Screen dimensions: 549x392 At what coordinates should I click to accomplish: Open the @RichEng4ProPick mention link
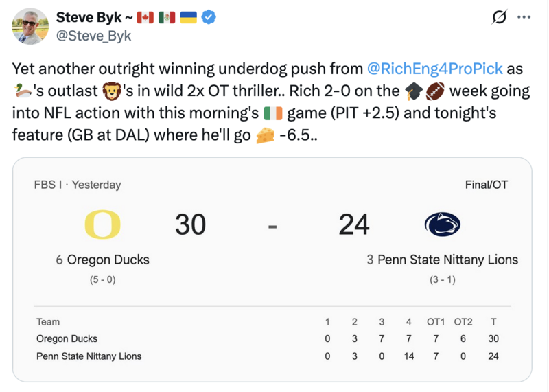pyautogui.click(x=435, y=69)
